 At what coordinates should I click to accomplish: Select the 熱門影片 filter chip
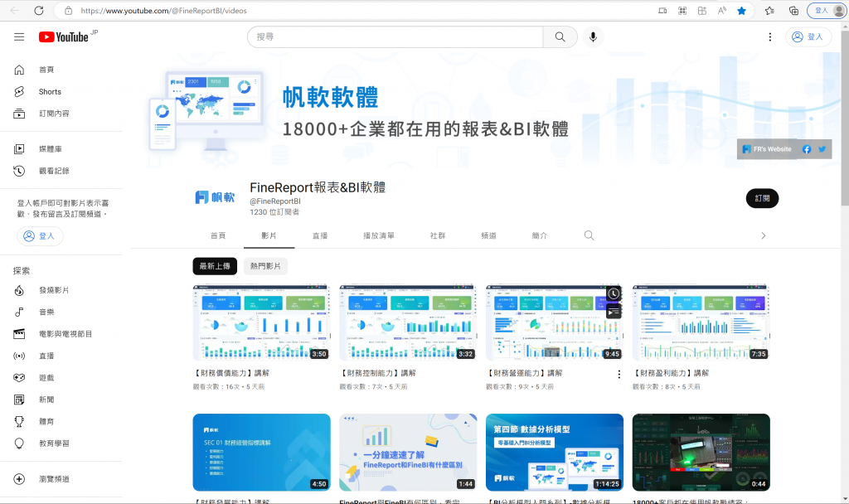[x=265, y=266]
